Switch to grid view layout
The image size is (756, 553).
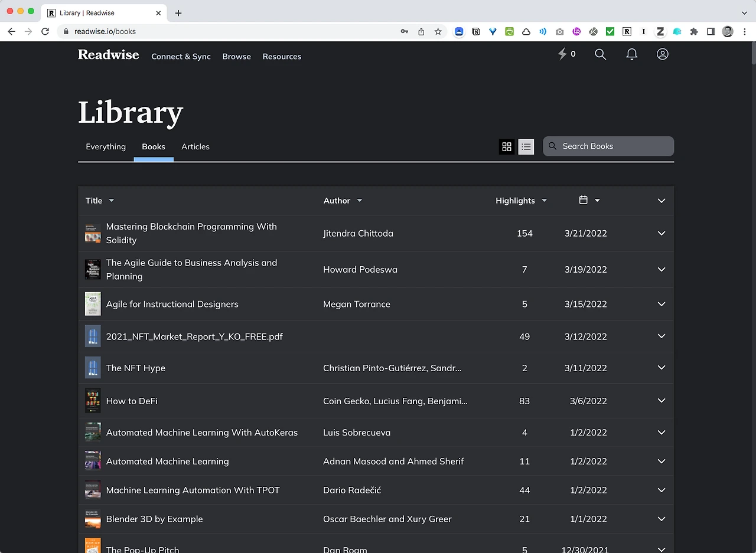507,146
